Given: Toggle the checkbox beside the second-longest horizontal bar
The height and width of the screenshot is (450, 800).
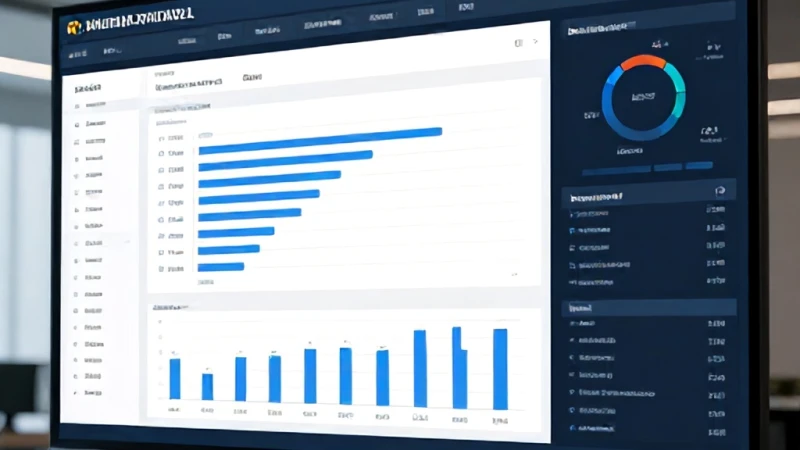Looking at the screenshot, I should [161, 153].
